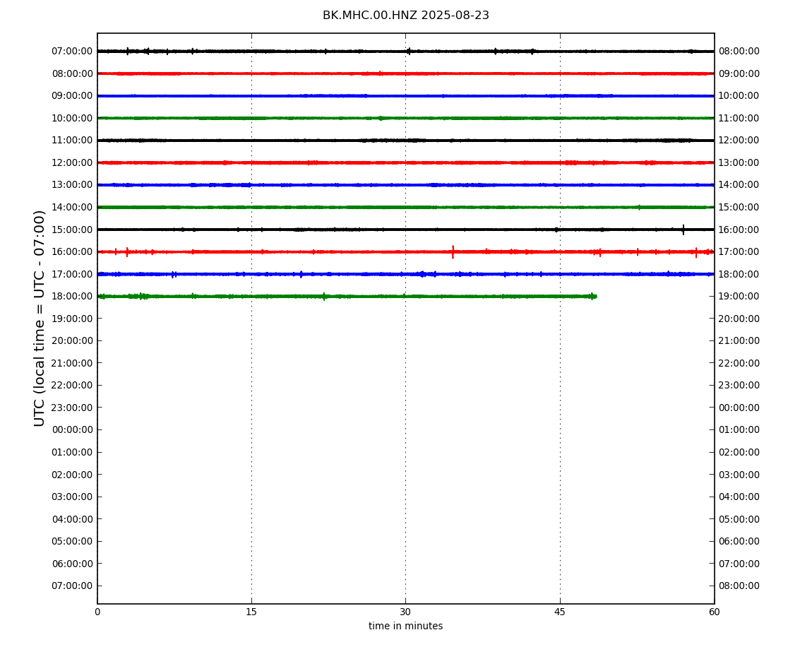This screenshot has width=812, height=671.
Task: Click the plot title BK.MHC.00.HNZ 2025-08-23
Action: [405, 15]
